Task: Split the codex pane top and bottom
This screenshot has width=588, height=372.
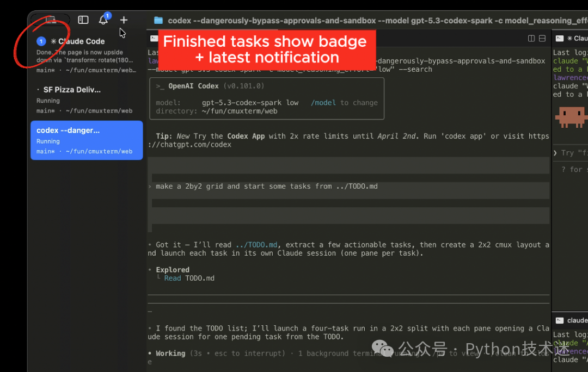Action: [542, 38]
